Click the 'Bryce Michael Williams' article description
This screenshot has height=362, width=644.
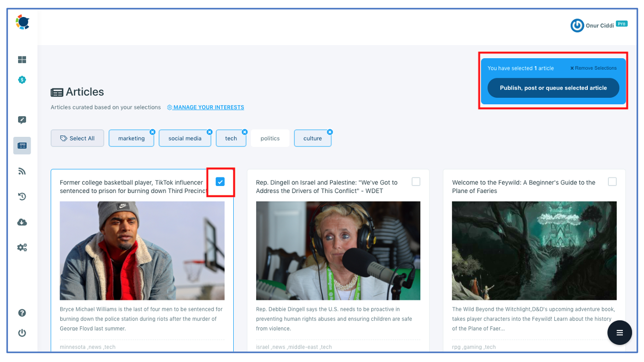[141, 319]
